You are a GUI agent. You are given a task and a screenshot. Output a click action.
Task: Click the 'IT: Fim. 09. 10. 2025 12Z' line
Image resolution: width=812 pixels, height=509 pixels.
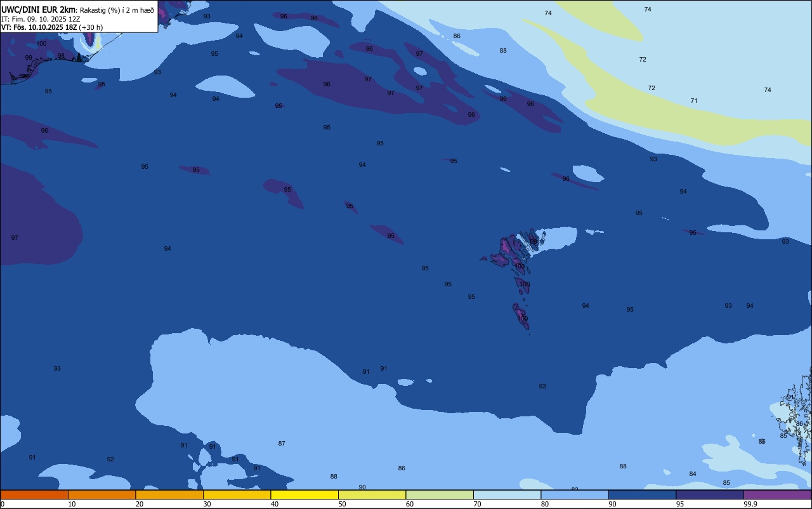[x=41, y=19]
